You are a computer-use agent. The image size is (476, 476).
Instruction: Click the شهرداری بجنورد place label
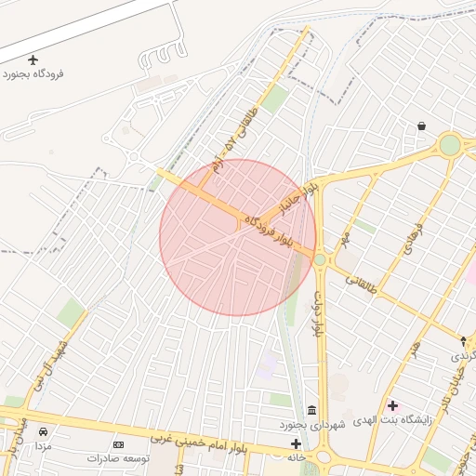[x=312, y=425]
